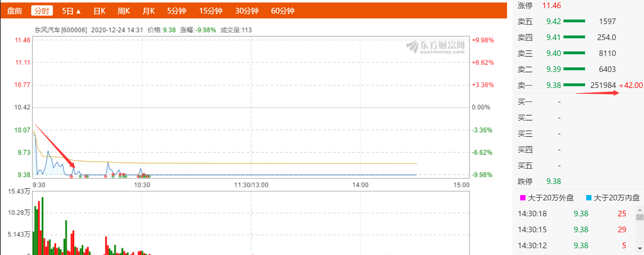
Task: Click the scrollbar down arrow in trade list
Action: pos(640,249)
